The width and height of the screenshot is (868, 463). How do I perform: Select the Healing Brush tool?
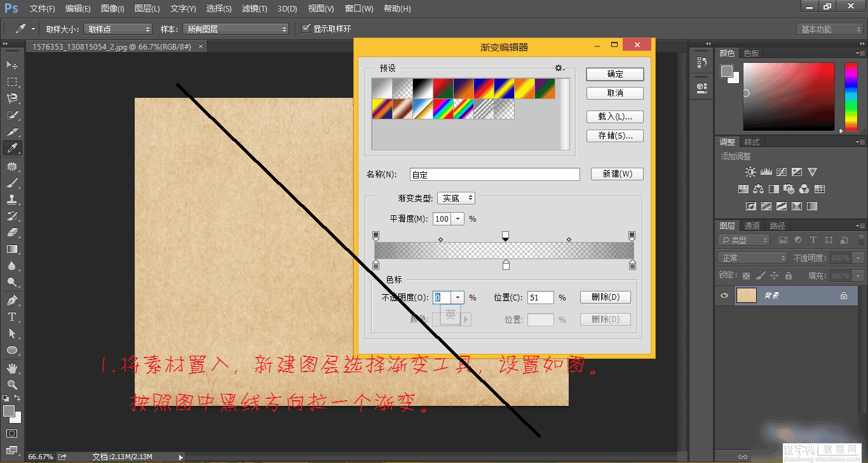click(12, 166)
